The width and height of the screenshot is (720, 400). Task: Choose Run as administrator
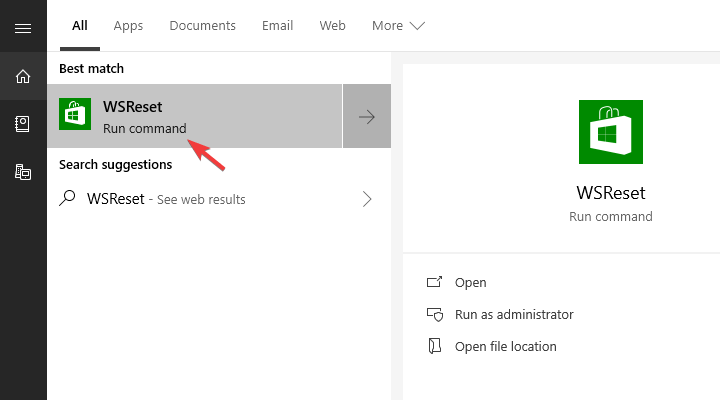click(x=514, y=315)
